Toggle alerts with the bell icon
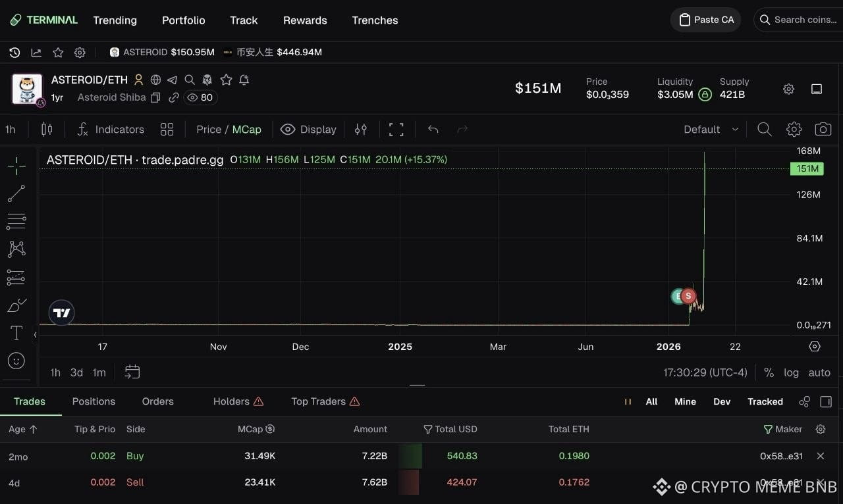 pos(244,80)
